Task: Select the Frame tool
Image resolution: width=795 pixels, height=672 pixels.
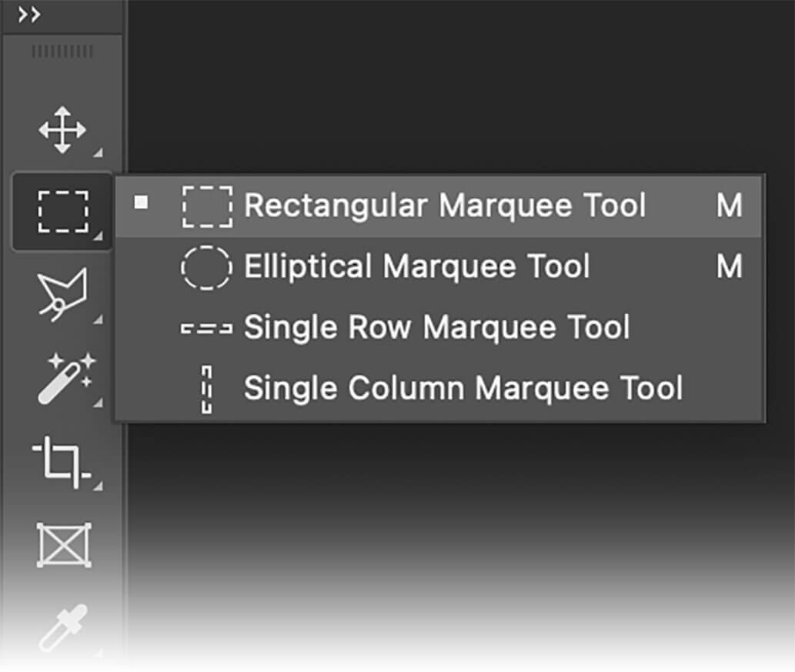Action: 63,545
